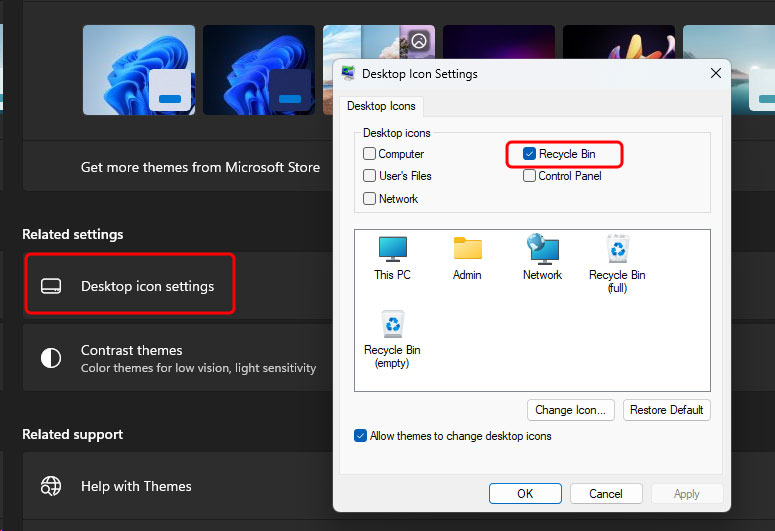Screen dimensions: 775x531
Task: Enable the Computer desktop icon checkbox
Action: point(369,154)
